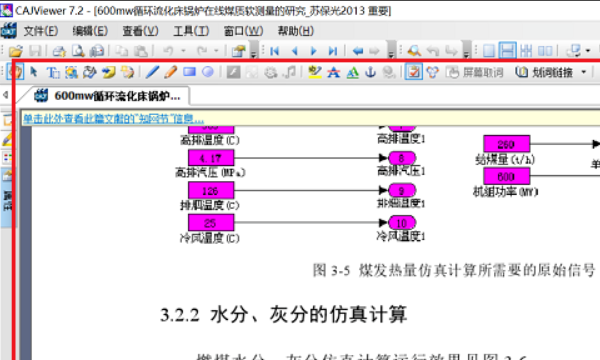Open the 编辑(E) menu

[90, 31]
